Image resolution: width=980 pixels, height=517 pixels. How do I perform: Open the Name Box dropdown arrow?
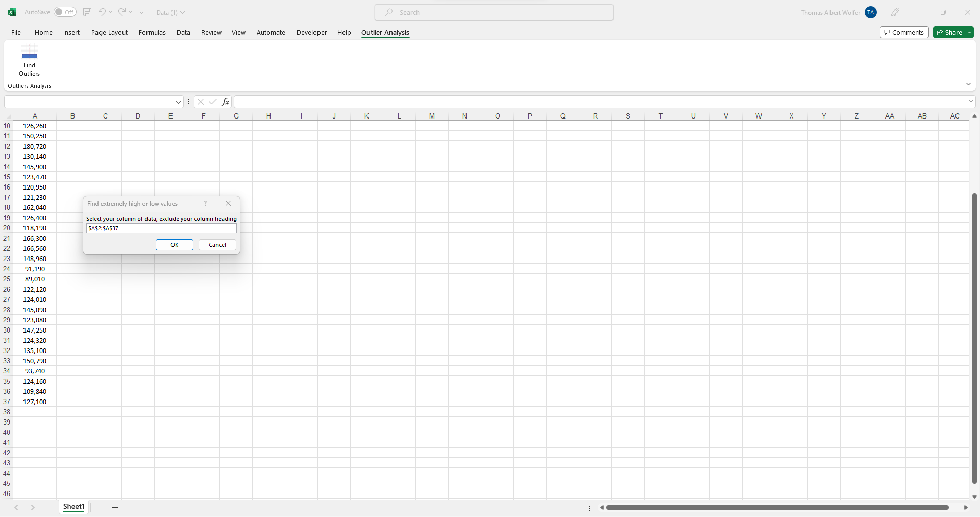[178, 102]
